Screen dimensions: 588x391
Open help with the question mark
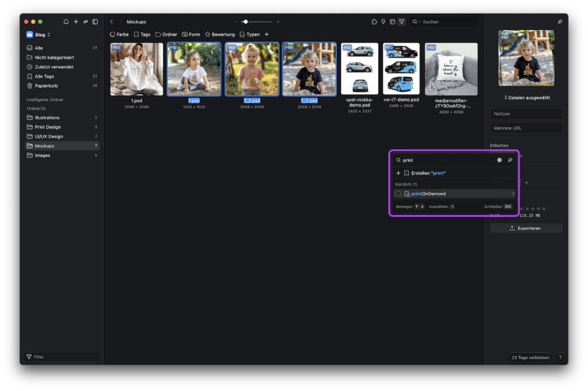click(560, 358)
